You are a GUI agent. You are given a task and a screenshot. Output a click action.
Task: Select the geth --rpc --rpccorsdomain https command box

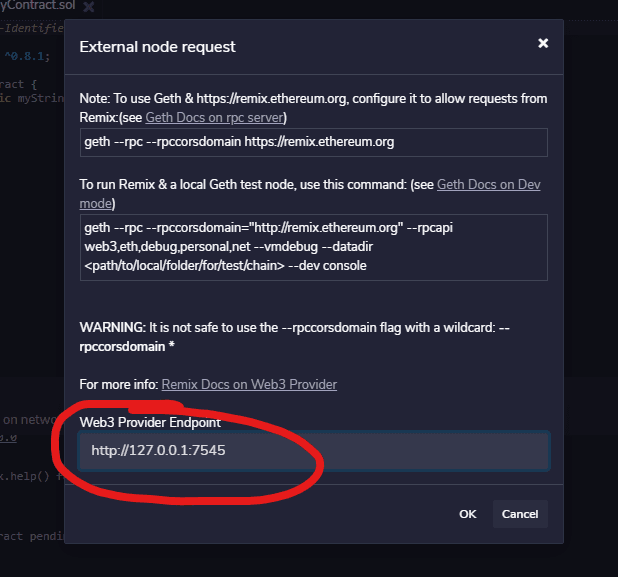click(313, 142)
